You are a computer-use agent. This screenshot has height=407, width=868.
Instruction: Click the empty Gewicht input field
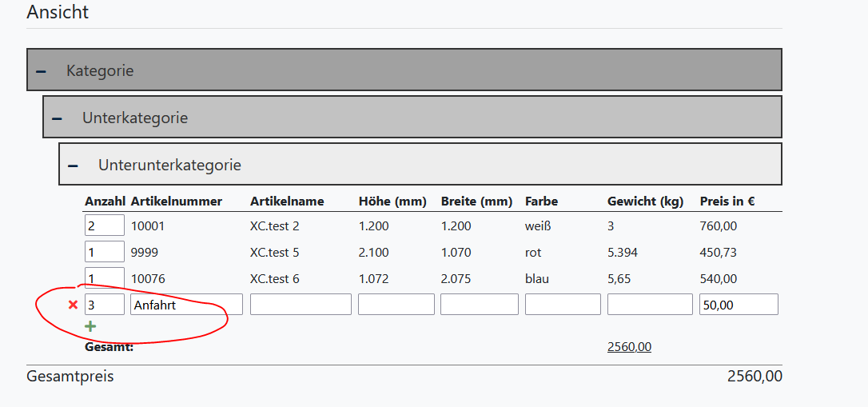click(x=650, y=305)
